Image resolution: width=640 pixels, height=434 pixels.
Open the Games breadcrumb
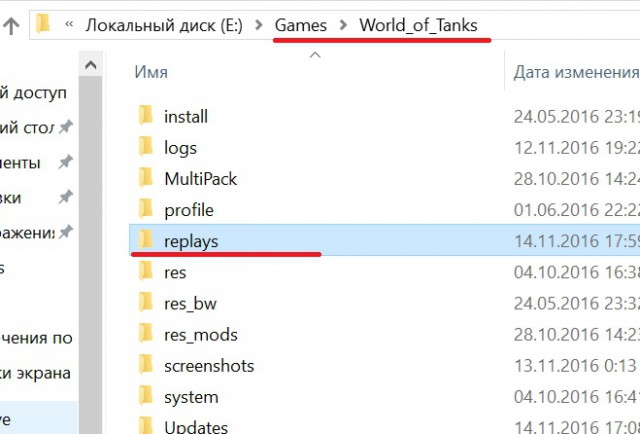[x=301, y=25]
